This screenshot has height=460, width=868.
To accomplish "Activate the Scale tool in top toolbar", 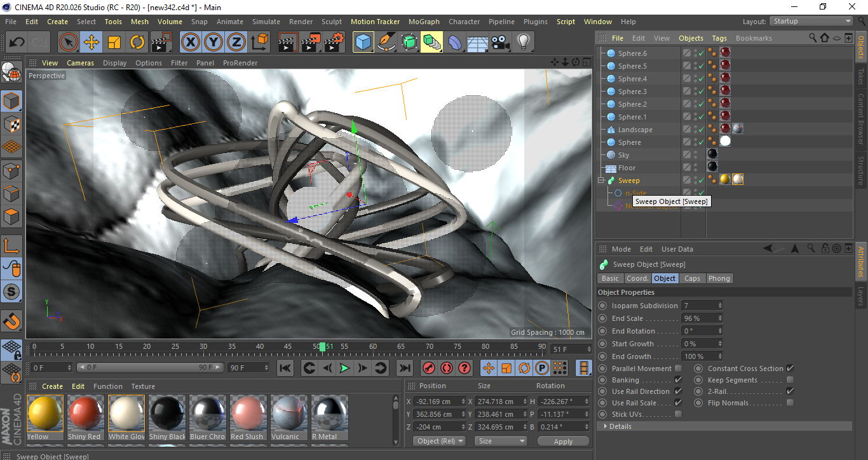I will (114, 43).
